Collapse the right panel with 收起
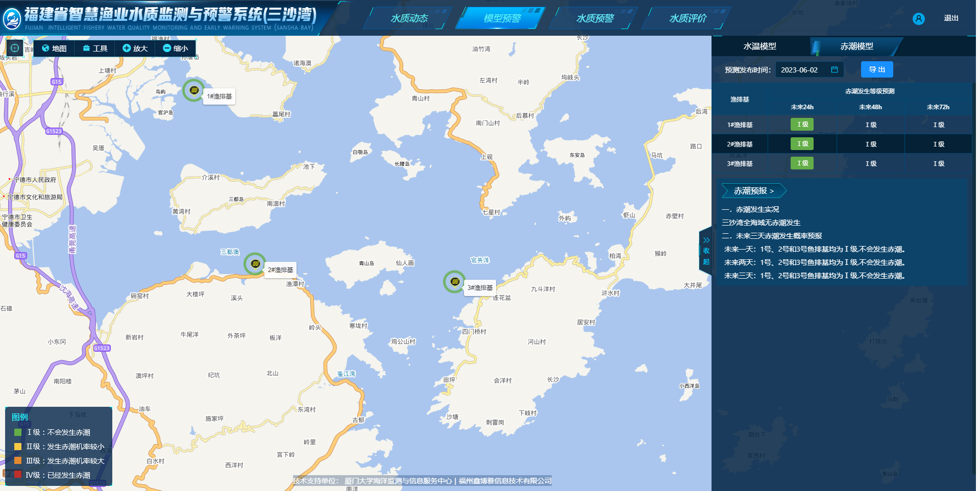Image resolution: width=980 pixels, height=491 pixels. click(x=706, y=251)
